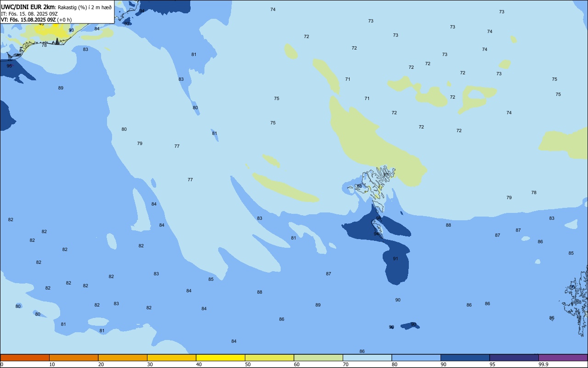Click the '50' tick label on the color scale
This screenshot has width=588, height=368.
248,364
